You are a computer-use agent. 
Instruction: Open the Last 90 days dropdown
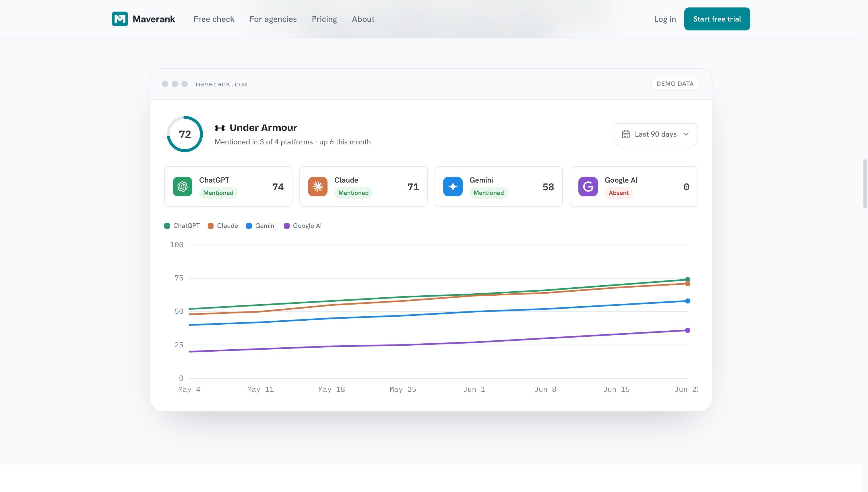coord(656,134)
